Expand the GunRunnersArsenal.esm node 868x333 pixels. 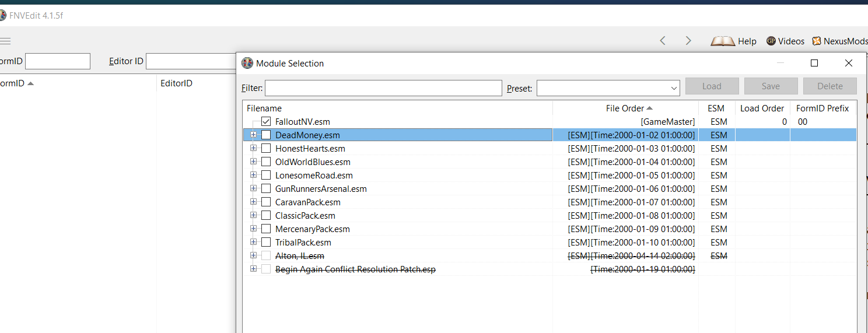pos(253,188)
